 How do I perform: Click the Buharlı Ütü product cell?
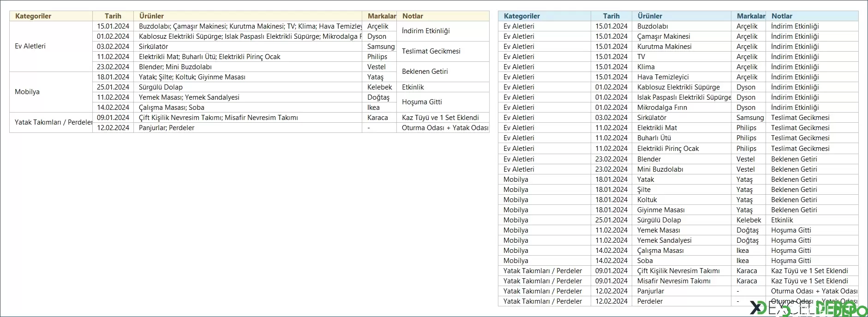pos(682,138)
